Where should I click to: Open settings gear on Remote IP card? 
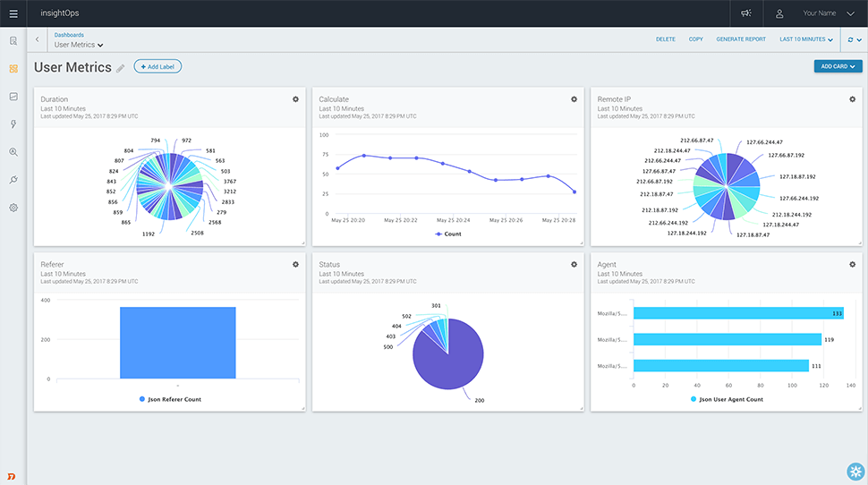click(852, 99)
